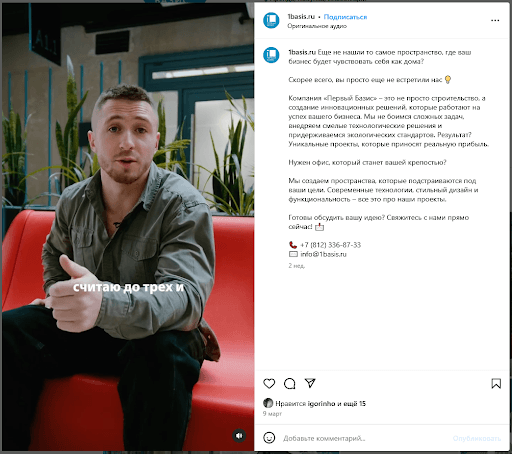
Task: Click the Добавьте комментарий input field
Action: coord(365,438)
